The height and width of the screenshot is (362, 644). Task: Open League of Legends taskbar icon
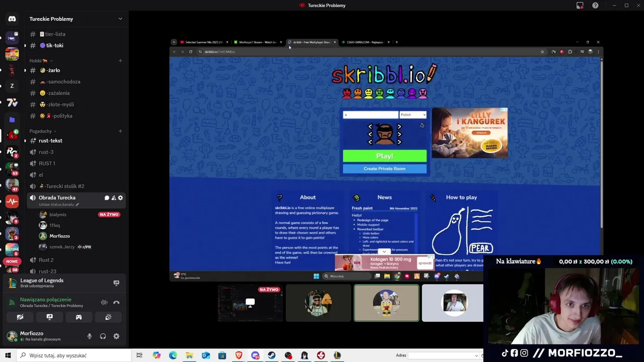(338, 355)
